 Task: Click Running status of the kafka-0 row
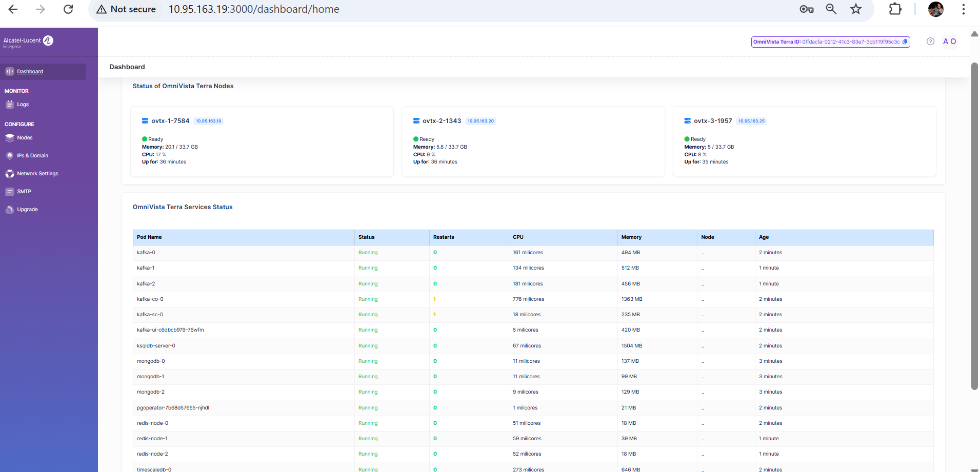coord(368,253)
